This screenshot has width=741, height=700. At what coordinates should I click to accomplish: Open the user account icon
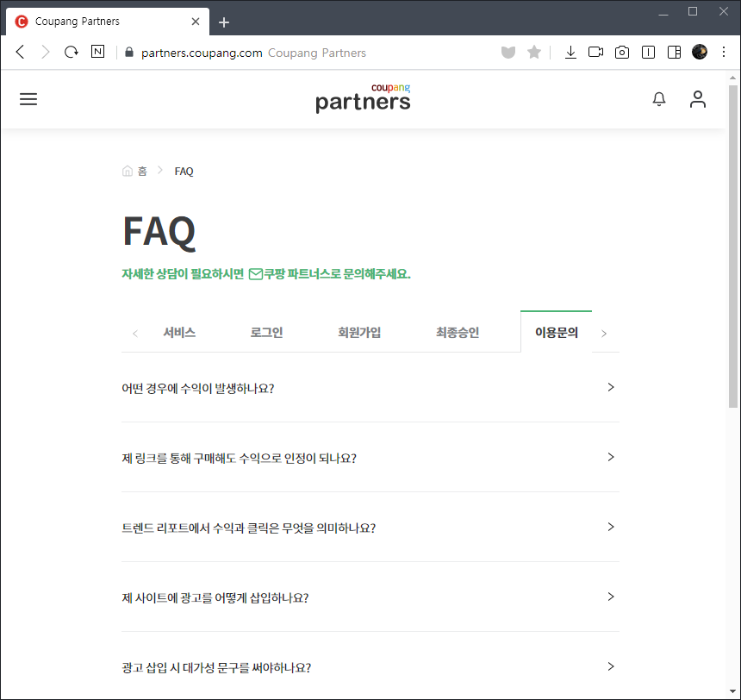pos(698,99)
